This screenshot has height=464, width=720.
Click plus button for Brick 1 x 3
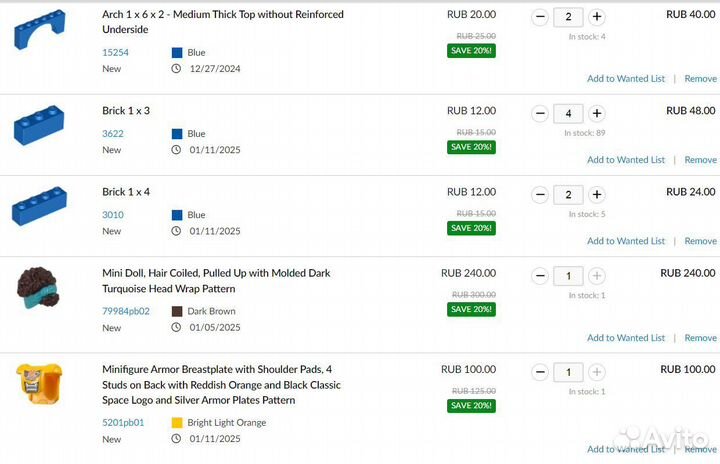[x=597, y=114]
